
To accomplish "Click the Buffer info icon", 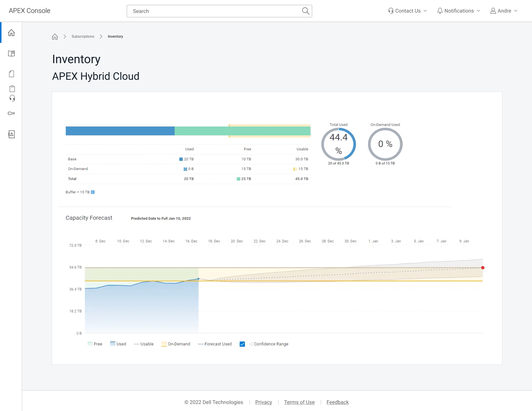I will (x=93, y=192).
